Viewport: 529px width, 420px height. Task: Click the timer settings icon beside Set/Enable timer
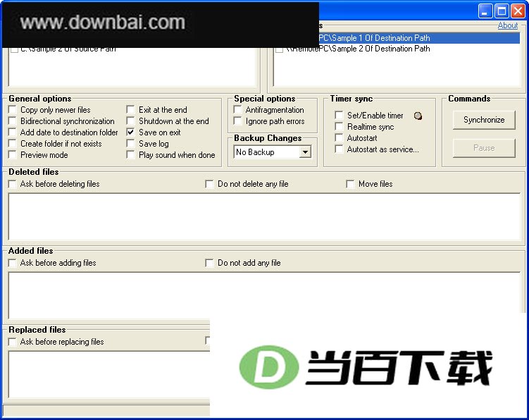[418, 116]
